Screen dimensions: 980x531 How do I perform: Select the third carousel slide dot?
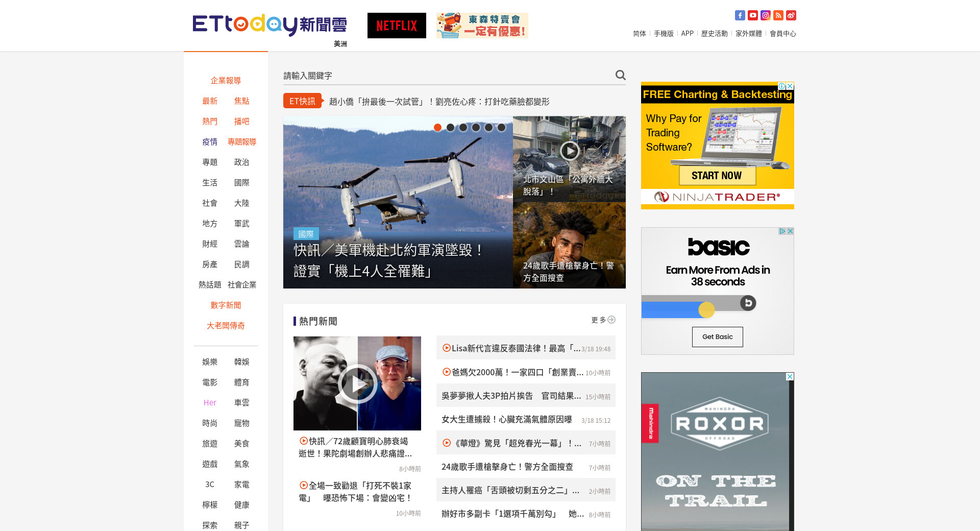pos(463,128)
